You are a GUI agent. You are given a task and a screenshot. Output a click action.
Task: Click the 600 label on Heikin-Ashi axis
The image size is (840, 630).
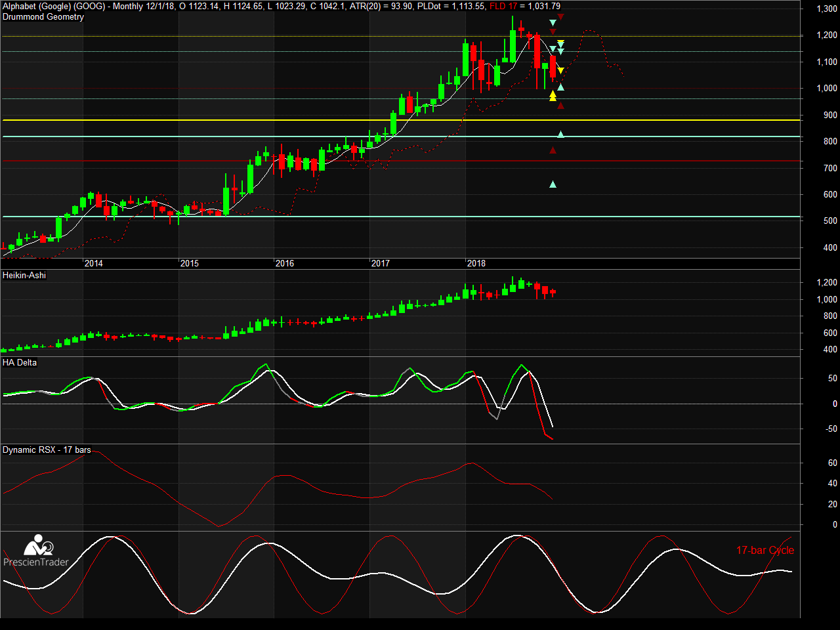(830, 333)
